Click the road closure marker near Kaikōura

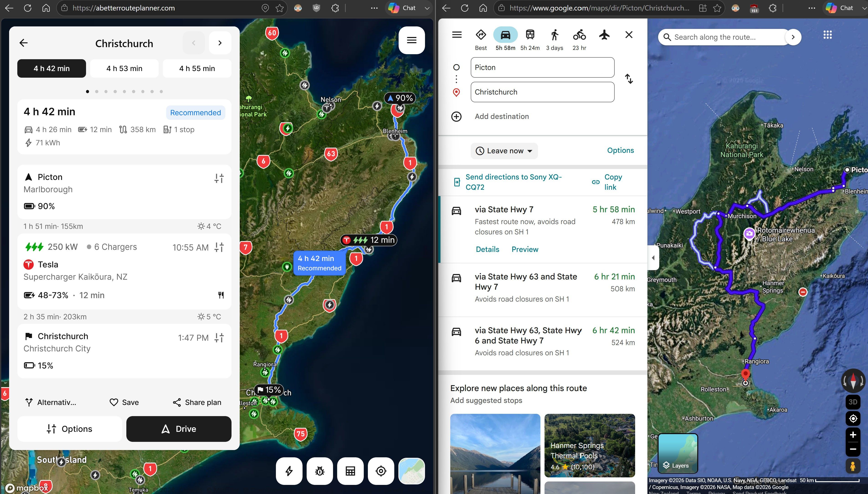803,292
